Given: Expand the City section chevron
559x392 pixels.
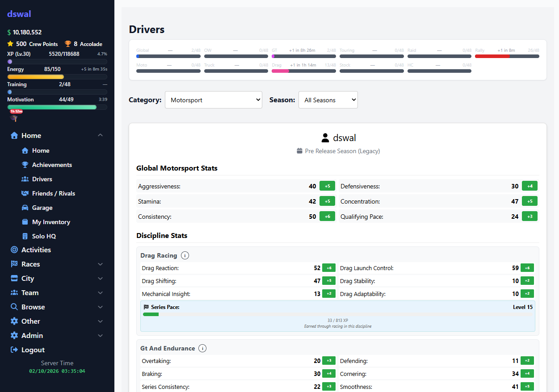Looking at the screenshot, I should [x=100, y=279].
